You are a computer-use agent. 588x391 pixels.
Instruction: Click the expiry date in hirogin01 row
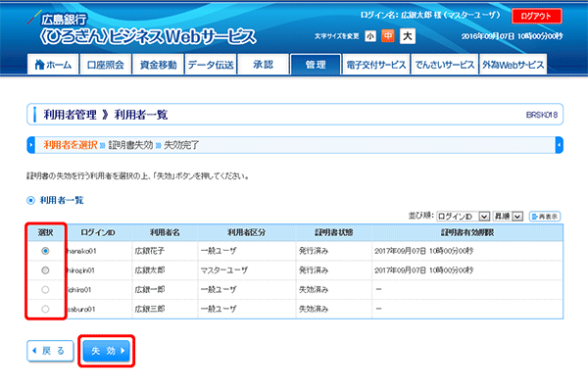click(423, 270)
